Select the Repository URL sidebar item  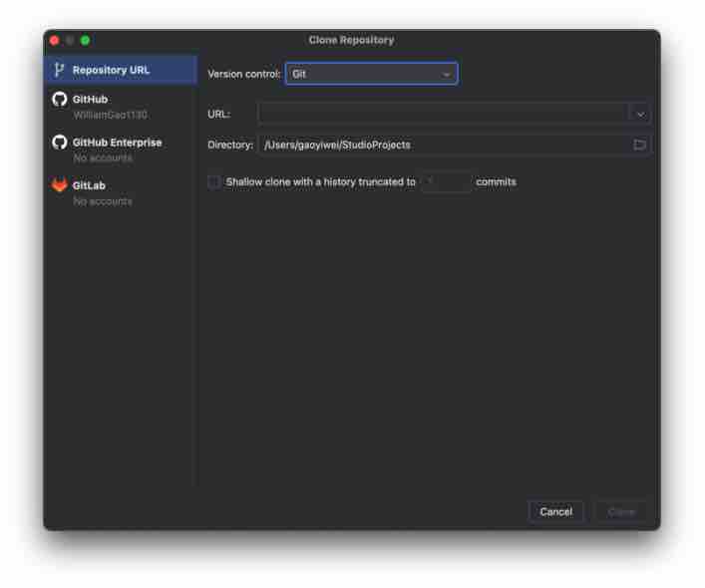121,70
